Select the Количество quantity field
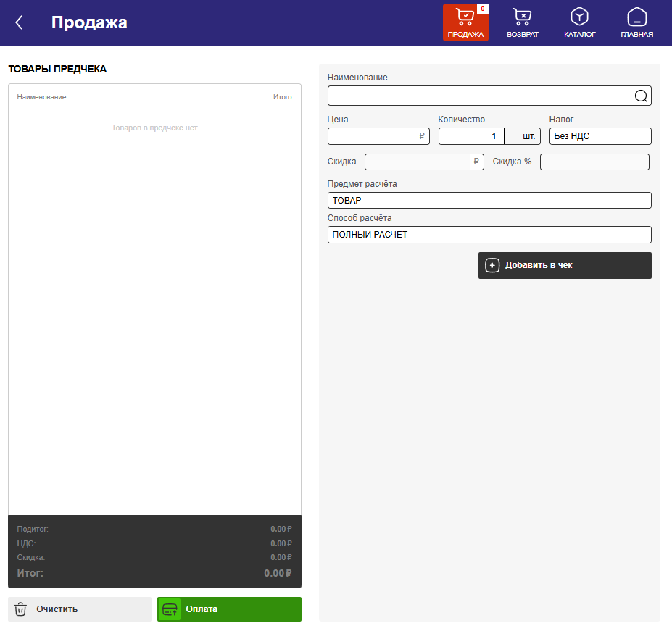This screenshot has width=672, height=631. tap(471, 136)
